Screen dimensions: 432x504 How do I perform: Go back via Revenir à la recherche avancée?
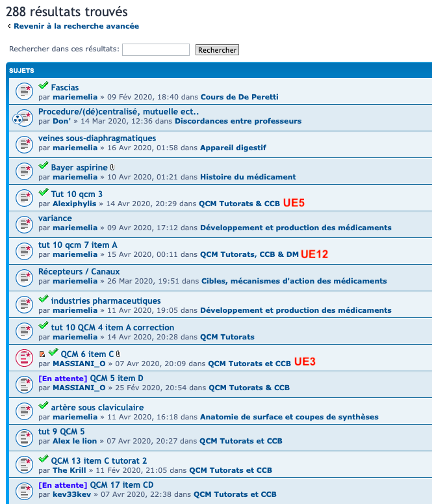pyautogui.click(x=76, y=26)
